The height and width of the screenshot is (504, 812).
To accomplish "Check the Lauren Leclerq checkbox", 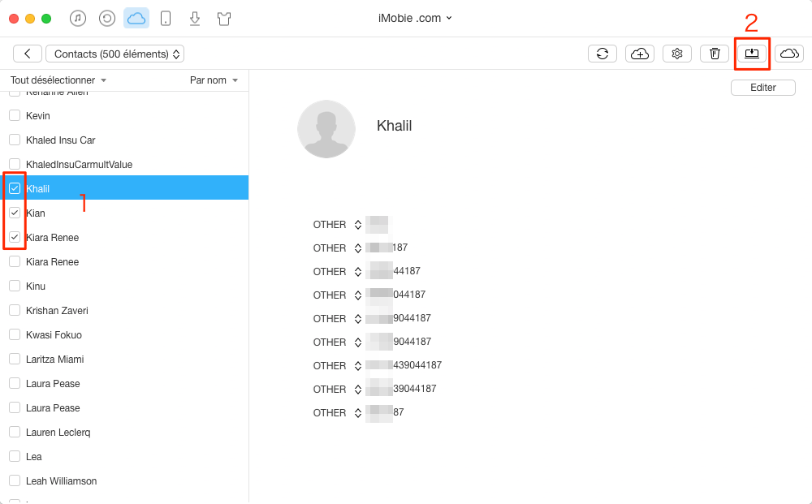I will [15, 432].
